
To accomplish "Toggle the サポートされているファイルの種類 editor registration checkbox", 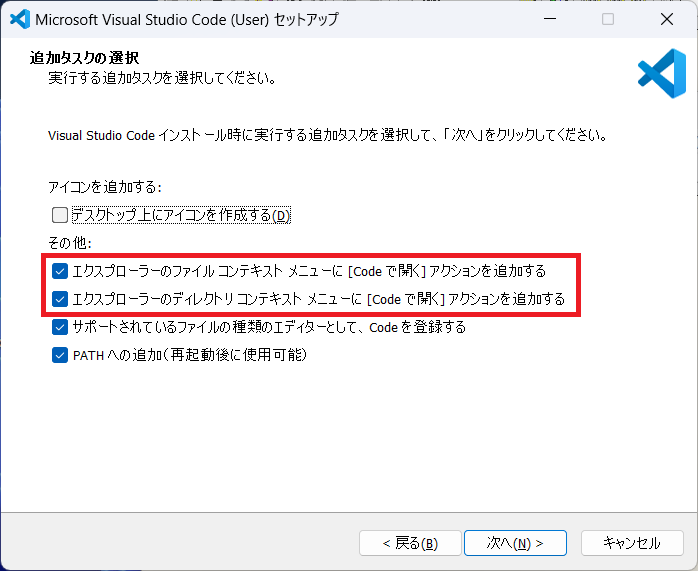I will (60, 327).
